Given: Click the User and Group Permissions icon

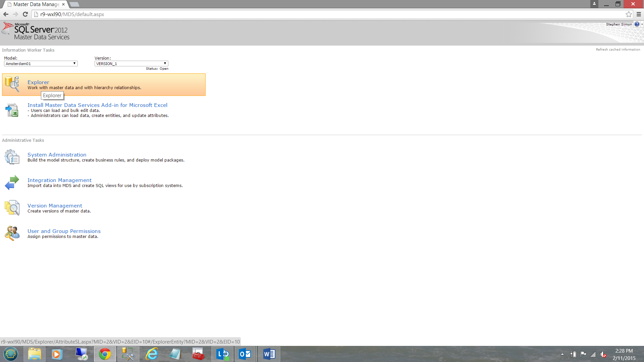Looking at the screenshot, I should pyautogui.click(x=12, y=233).
